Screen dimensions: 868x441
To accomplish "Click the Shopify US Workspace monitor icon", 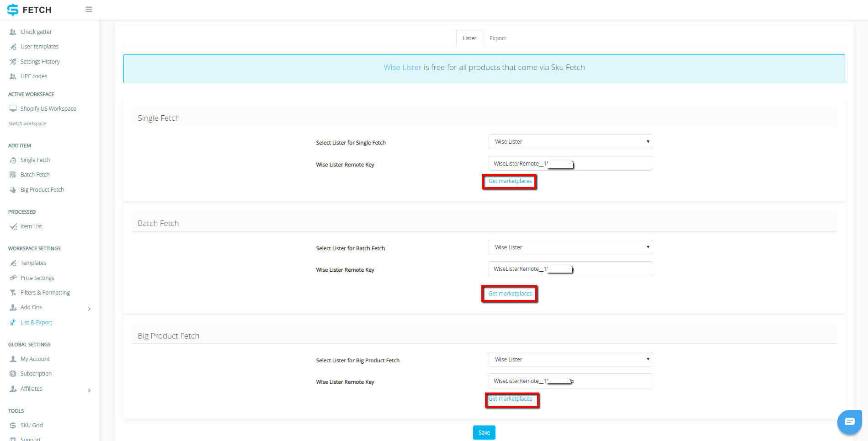I will pos(13,109).
